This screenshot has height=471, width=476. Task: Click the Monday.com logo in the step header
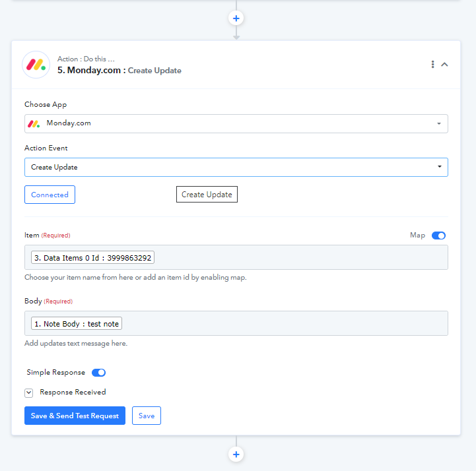(36, 65)
